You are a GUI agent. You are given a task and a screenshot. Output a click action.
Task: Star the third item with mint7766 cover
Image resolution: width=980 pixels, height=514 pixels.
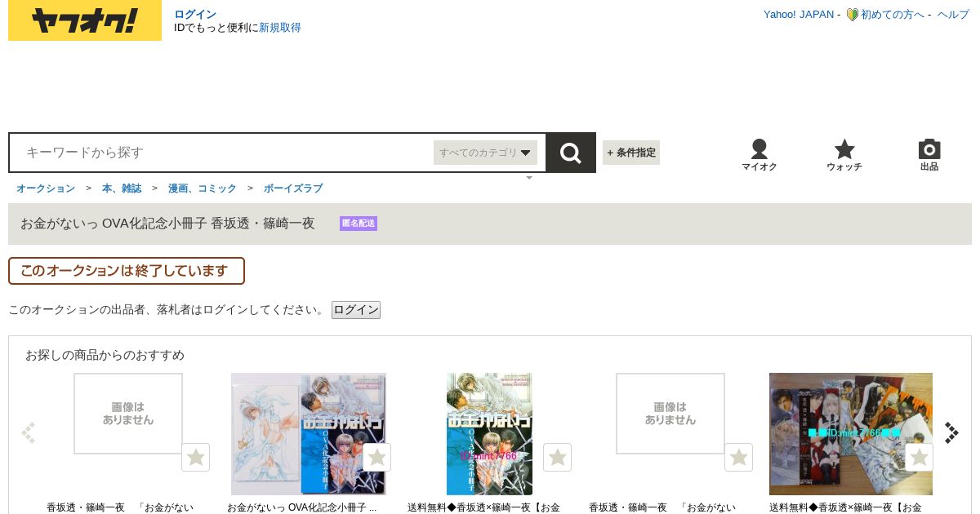point(557,458)
